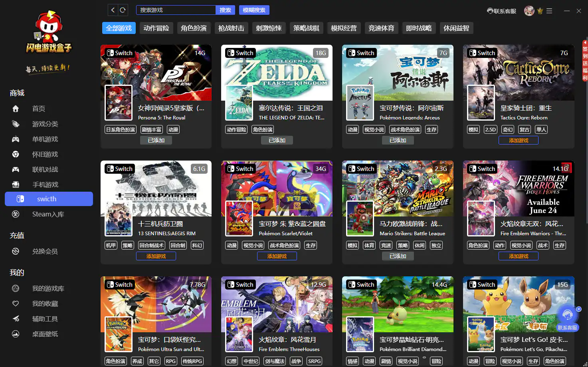Open the 联系客服 headset link
The width and height of the screenshot is (588, 367).
(x=501, y=11)
